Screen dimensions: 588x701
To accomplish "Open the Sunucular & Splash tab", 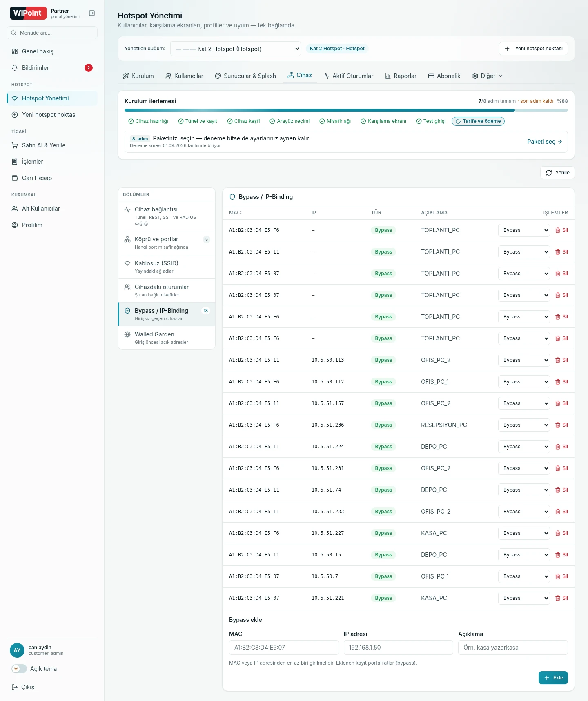I will click(x=245, y=76).
